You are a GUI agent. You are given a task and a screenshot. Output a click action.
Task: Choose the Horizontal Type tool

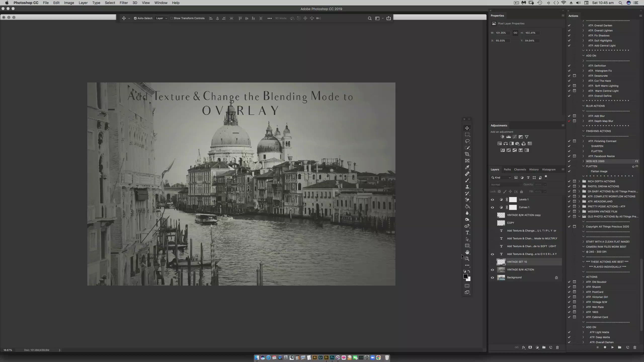tap(467, 233)
